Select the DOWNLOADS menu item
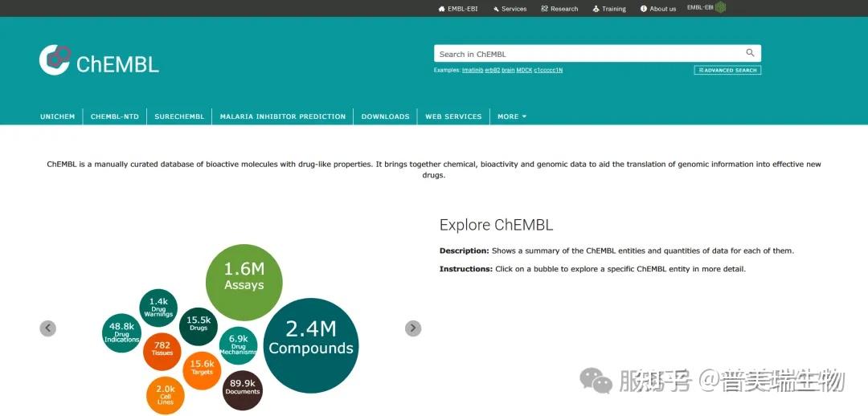The height and width of the screenshot is (416, 868). tap(385, 116)
